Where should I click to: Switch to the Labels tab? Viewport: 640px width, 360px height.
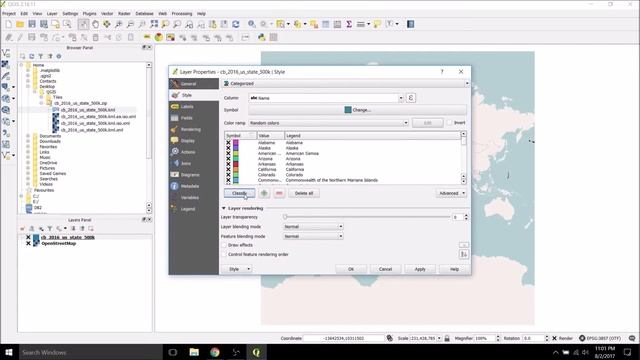(x=194, y=107)
